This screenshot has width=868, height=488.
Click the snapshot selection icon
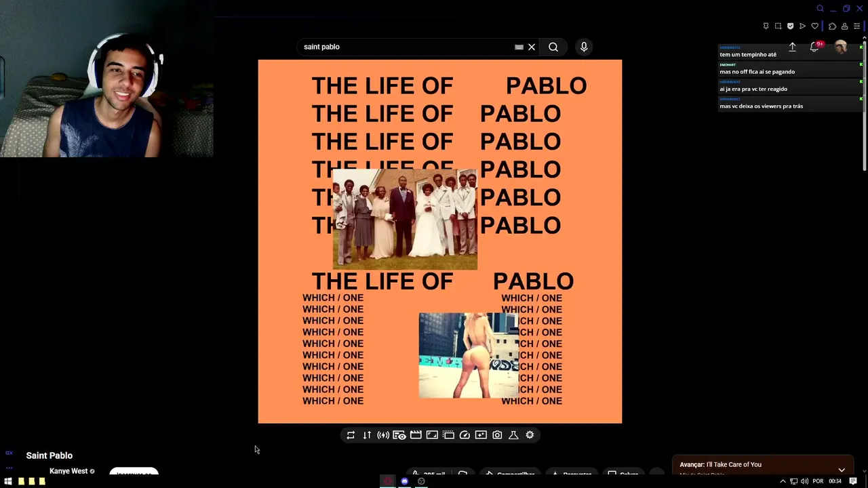pyautogui.click(x=778, y=26)
